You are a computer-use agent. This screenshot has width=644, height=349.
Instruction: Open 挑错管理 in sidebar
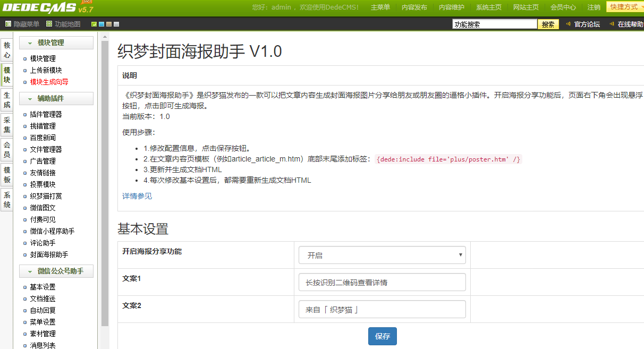(43, 126)
